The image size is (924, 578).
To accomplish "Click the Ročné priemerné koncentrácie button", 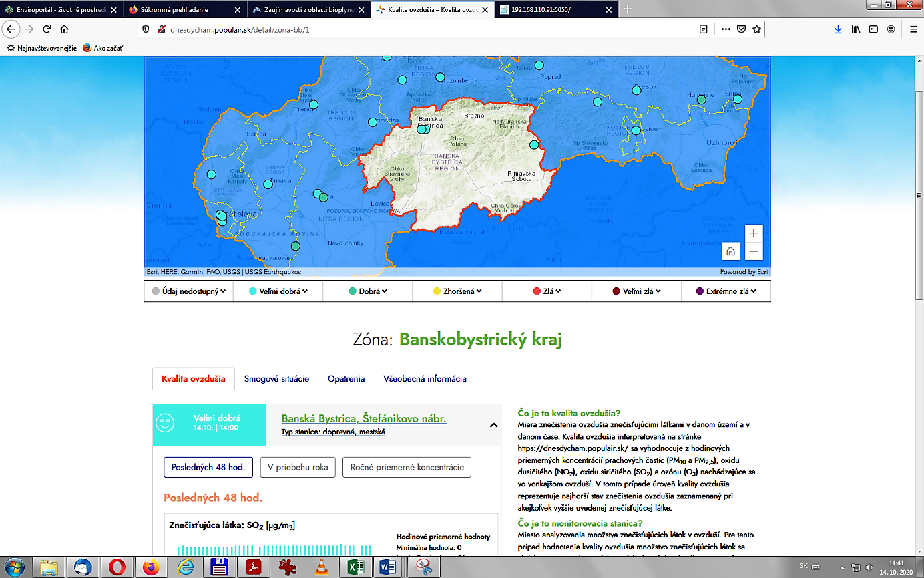I will pos(407,467).
